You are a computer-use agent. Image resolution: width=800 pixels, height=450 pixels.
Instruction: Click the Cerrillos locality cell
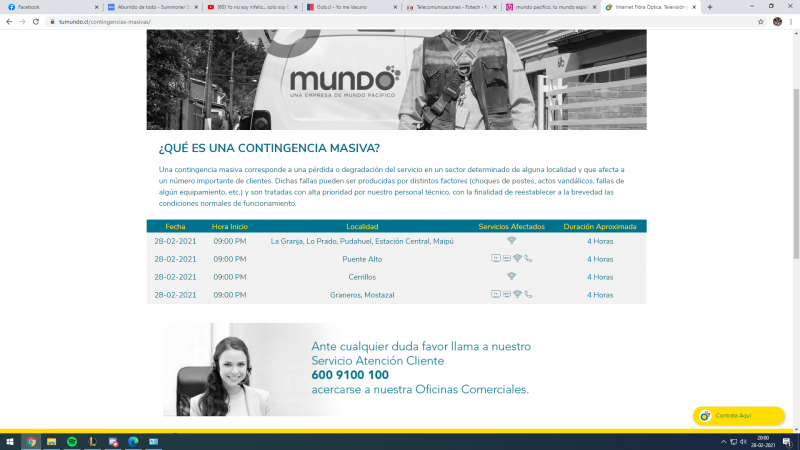362,277
